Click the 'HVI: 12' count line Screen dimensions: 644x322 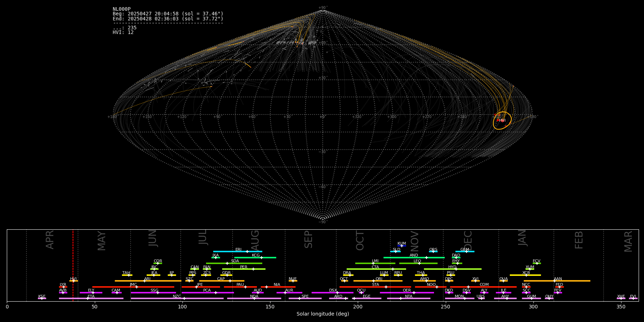(x=123, y=33)
